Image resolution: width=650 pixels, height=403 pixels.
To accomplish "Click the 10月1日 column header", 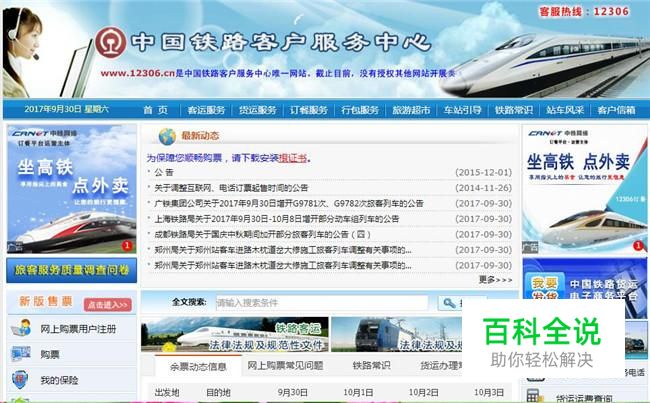I will (358, 392).
